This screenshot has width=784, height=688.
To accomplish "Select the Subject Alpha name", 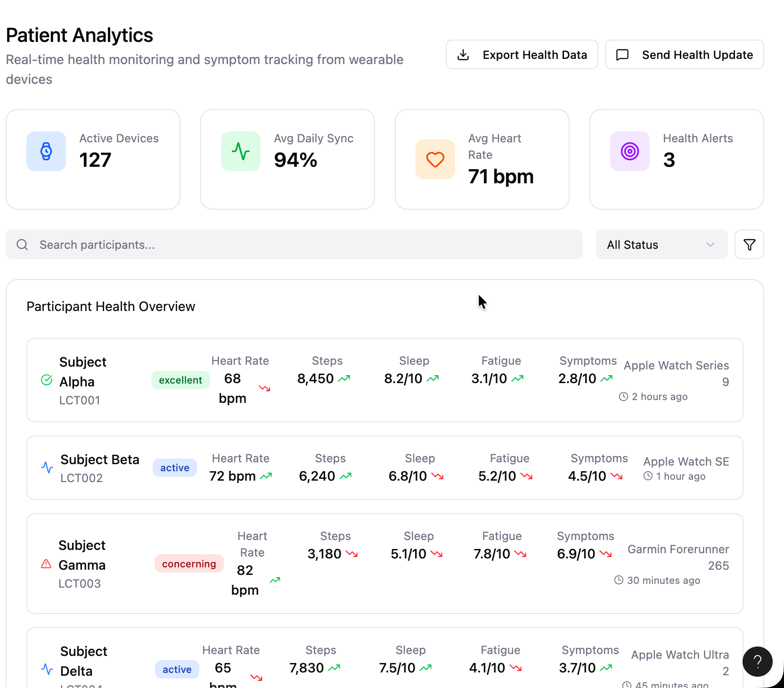I will pyautogui.click(x=83, y=372).
